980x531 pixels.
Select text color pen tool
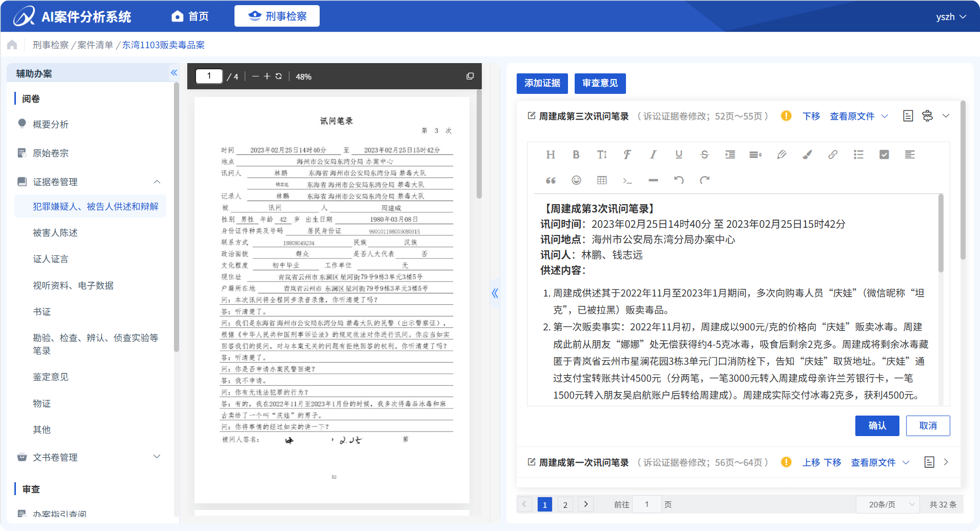pos(781,154)
